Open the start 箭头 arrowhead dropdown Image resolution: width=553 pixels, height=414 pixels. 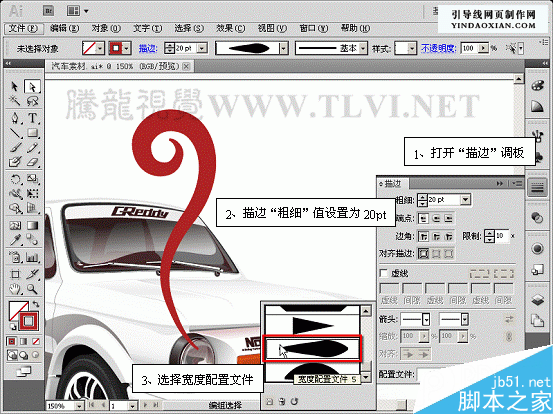[426, 319]
